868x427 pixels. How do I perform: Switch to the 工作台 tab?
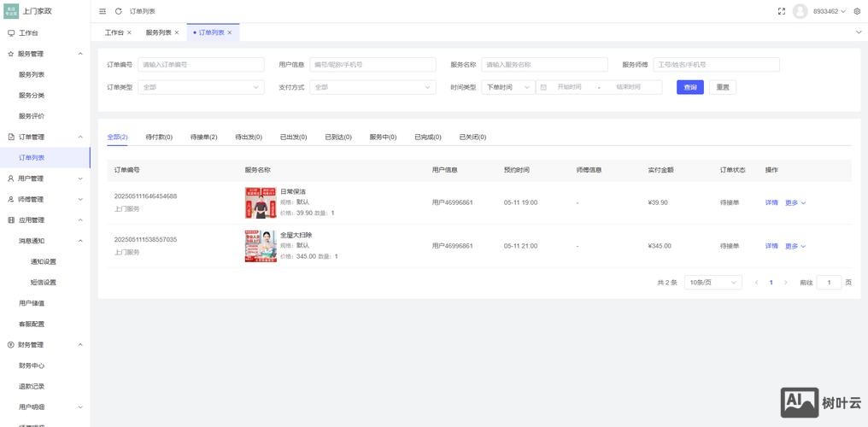pos(114,32)
